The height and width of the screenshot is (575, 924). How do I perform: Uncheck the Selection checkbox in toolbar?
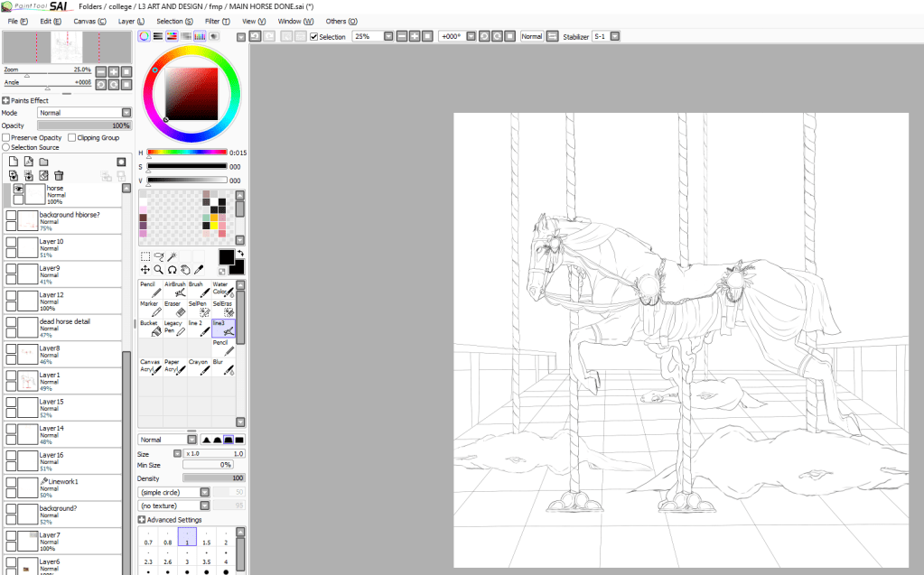pyautogui.click(x=313, y=37)
